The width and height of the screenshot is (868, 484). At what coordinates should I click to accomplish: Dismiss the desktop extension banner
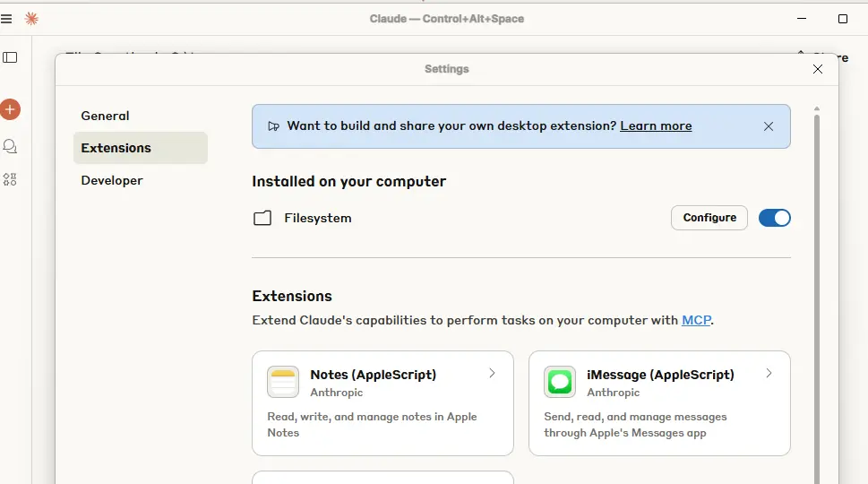point(769,126)
